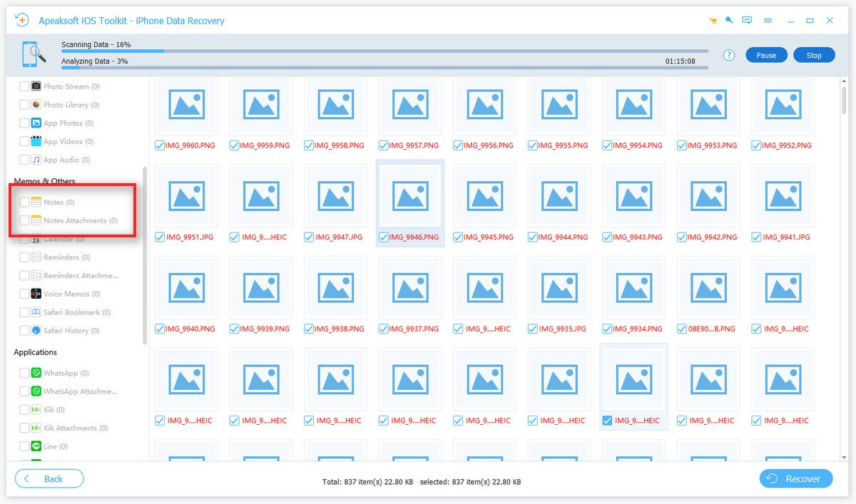
Task: Tick the App Videos checkbox
Action: click(24, 141)
